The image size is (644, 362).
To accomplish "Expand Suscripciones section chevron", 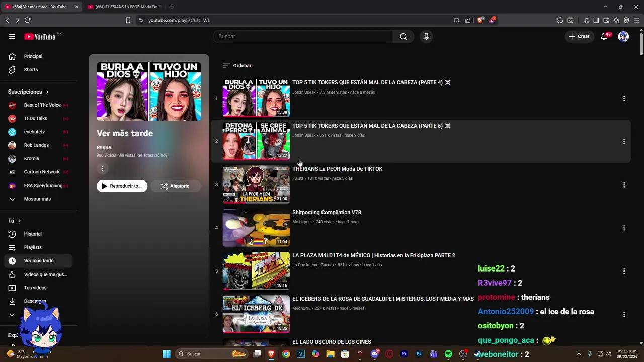I will click(x=47, y=92).
